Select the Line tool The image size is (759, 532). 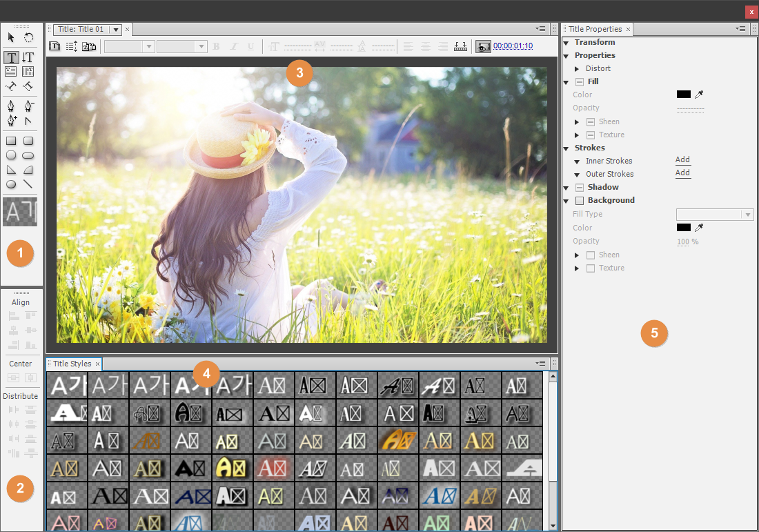pyautogui.click(x=28, y=184)
